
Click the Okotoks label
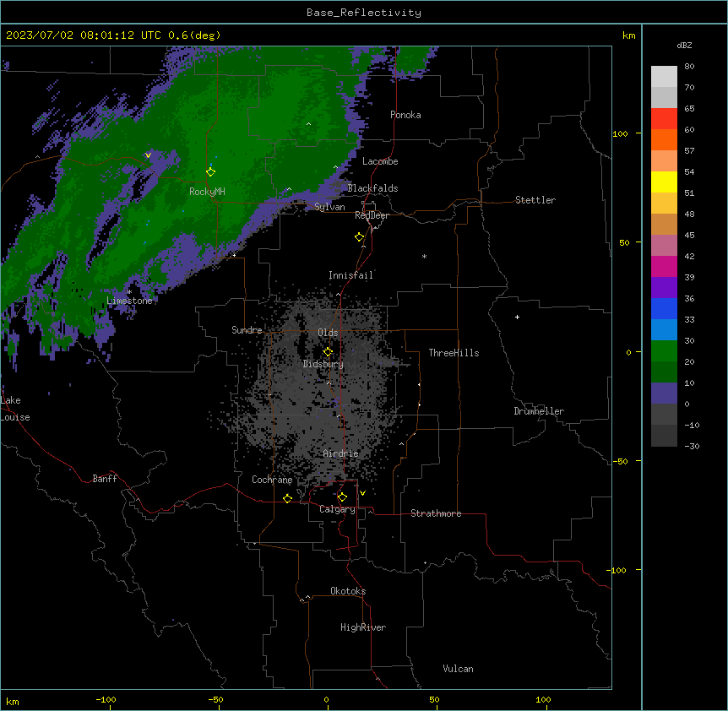348,591
